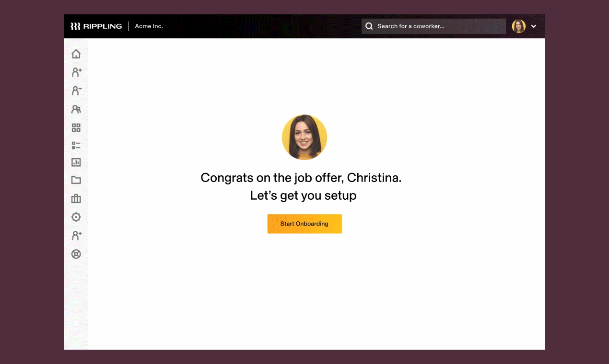The width and height of the screenshot is (609, 364).
Task: Open the lifebuoy help icon in sidebar
Action: click(x=76, y=254)
